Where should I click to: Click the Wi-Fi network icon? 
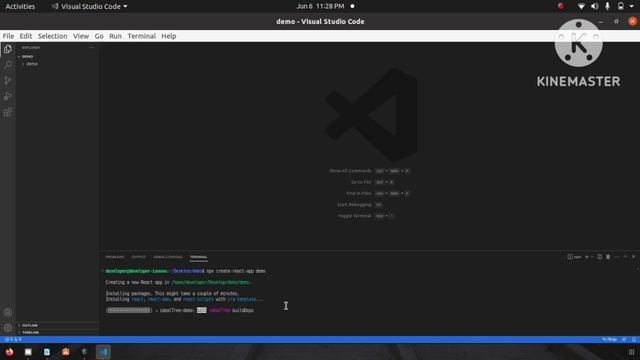click(581, 7)
